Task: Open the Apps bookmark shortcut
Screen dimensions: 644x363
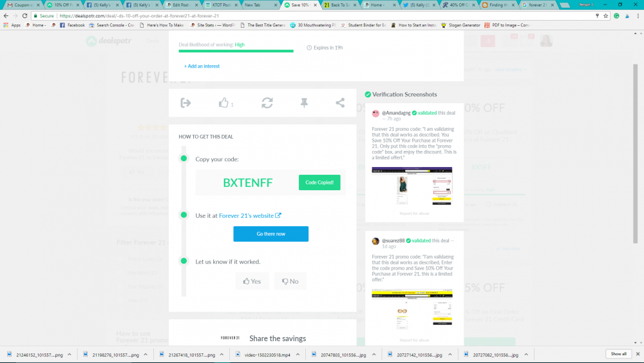Action: pyautogui.click(x=12, y=25)
